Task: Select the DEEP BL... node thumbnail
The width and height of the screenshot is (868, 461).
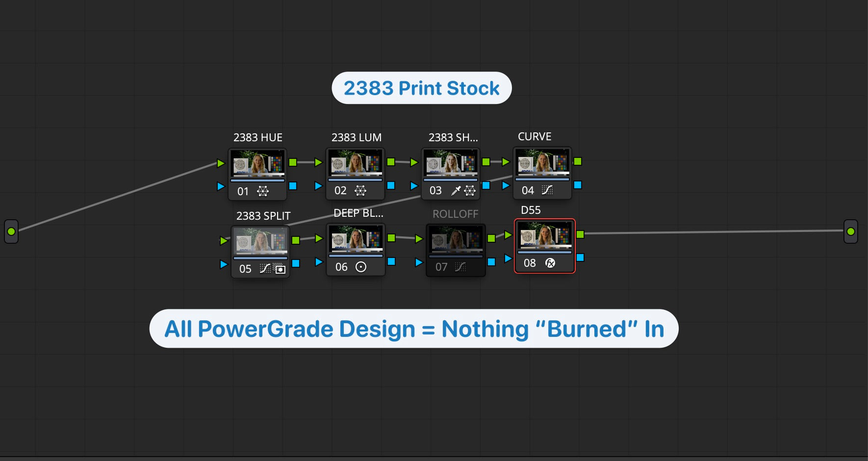Action: [356, 239]
